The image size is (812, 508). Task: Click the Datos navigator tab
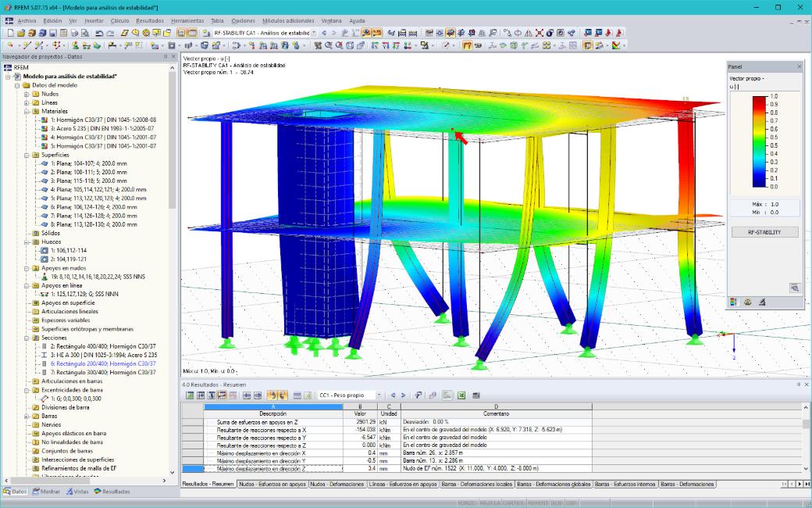click(x=15, y=492)
